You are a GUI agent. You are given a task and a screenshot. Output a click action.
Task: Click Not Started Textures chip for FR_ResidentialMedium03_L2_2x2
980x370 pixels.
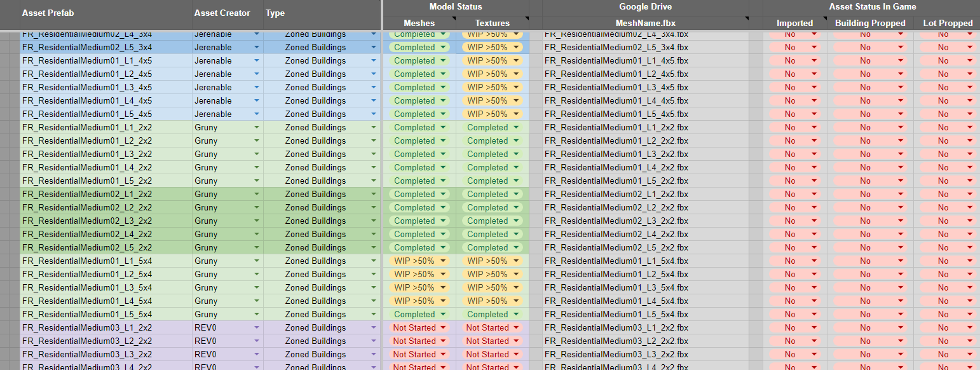487,341
